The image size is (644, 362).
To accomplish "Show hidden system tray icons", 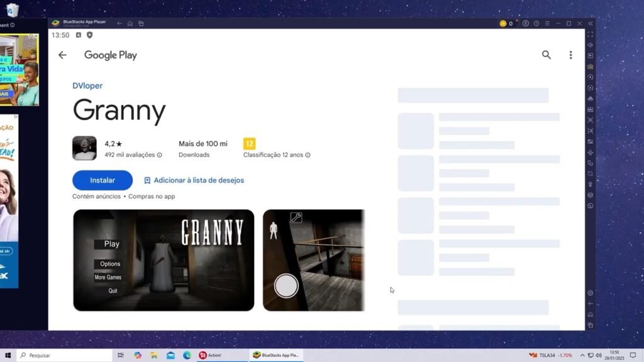I will (x=582, y=355).
